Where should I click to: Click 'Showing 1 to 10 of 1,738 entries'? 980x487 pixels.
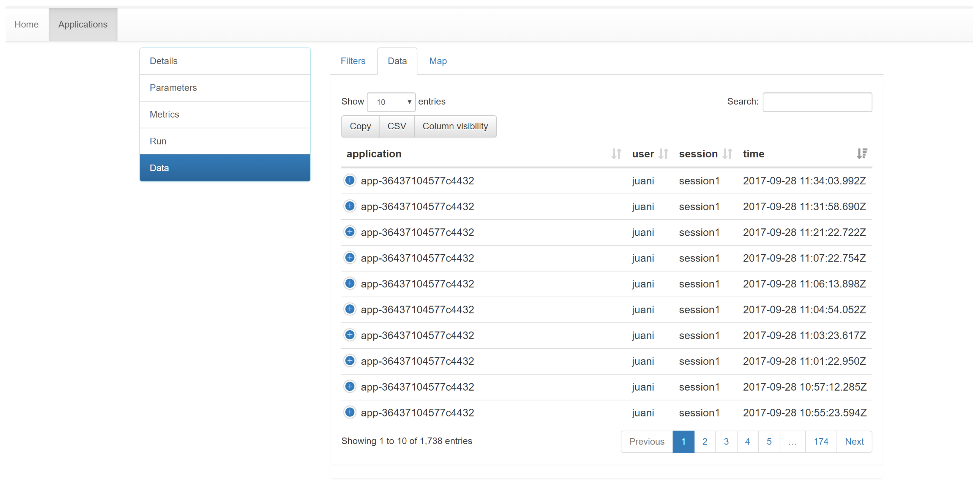tap(406, 441)
